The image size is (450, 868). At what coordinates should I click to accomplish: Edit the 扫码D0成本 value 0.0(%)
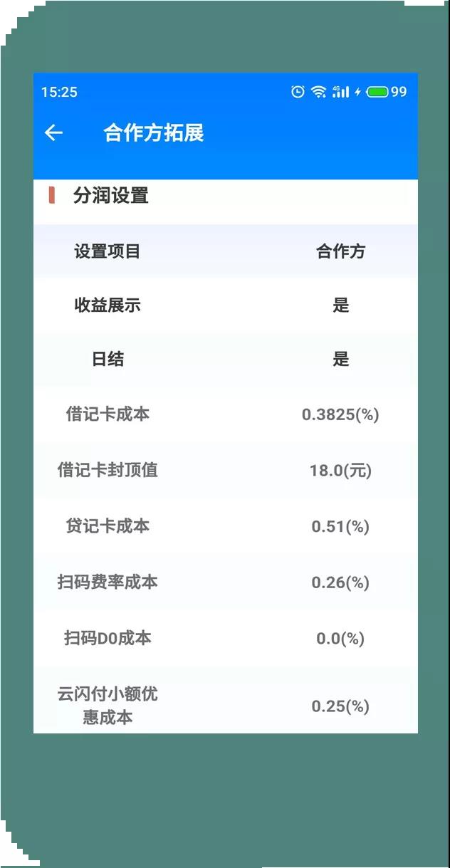click(x=340, y=639)
